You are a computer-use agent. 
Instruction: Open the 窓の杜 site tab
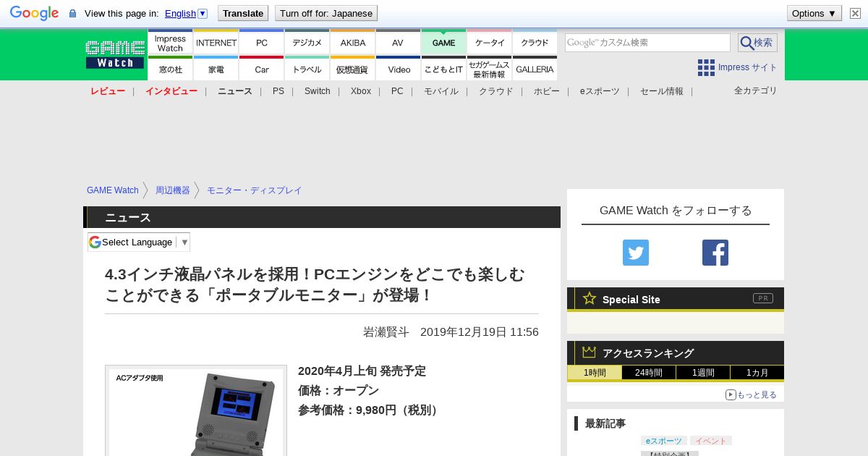(x=170, y=69)
